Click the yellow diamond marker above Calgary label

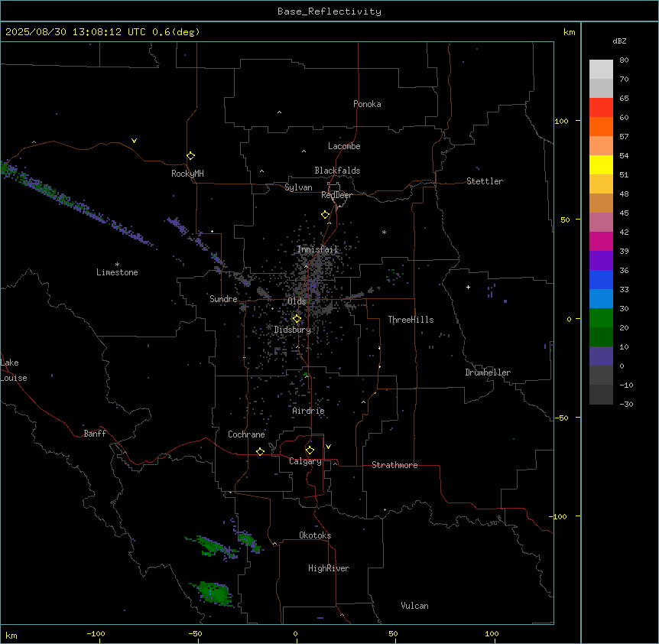point(310,450)
